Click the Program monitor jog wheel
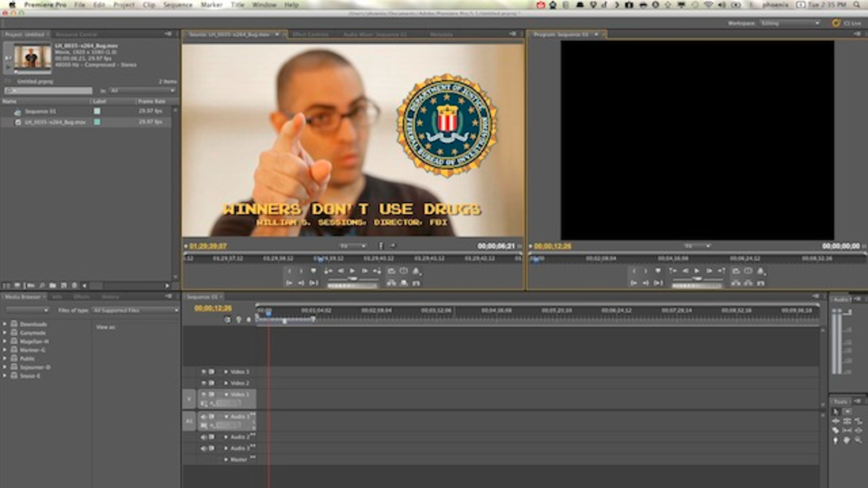 point(697,286)
